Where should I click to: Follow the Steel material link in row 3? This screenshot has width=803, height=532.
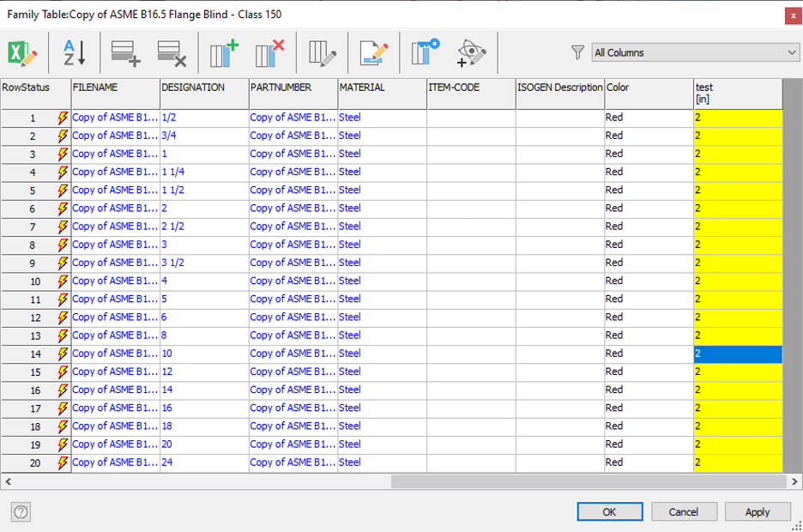(x=350, y=154)
